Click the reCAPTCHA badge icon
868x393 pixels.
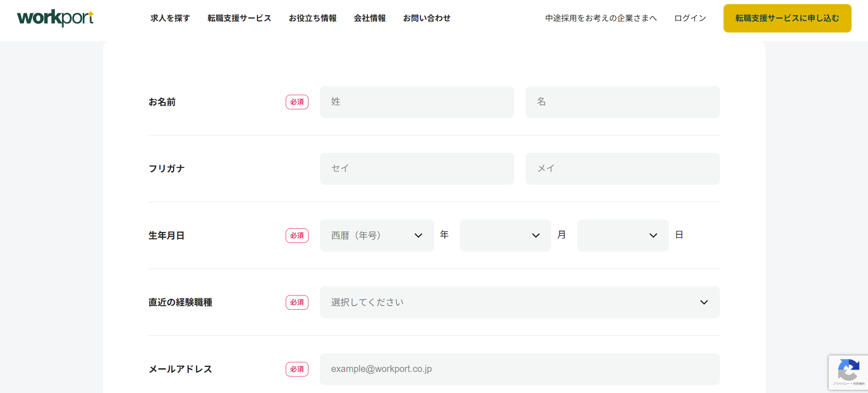848,371
